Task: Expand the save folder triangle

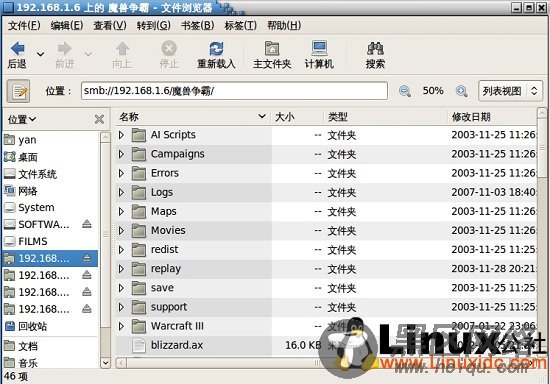Action: tap(121, 288)
